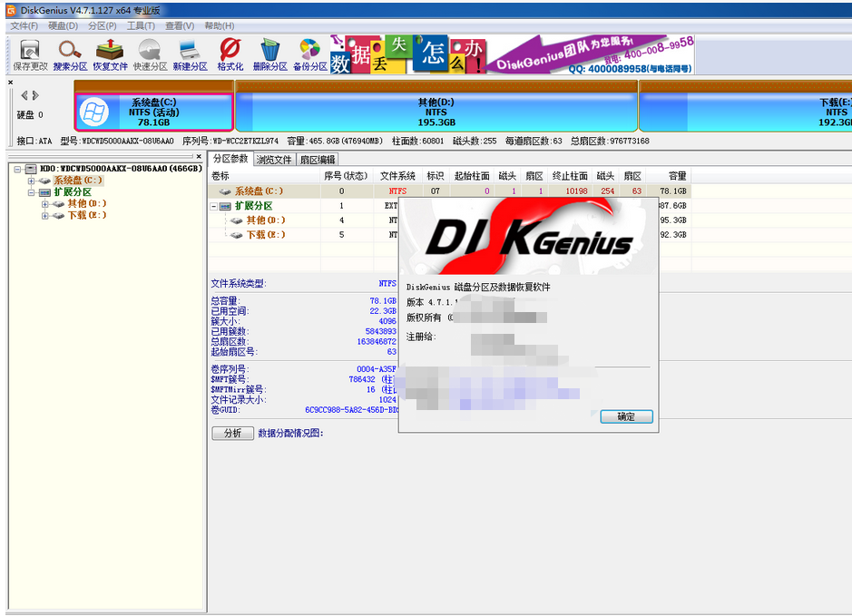Select 其他(D:) in the left tree
Image resolution: width=852 pixels, height=616 pixels.
(87, 204)
